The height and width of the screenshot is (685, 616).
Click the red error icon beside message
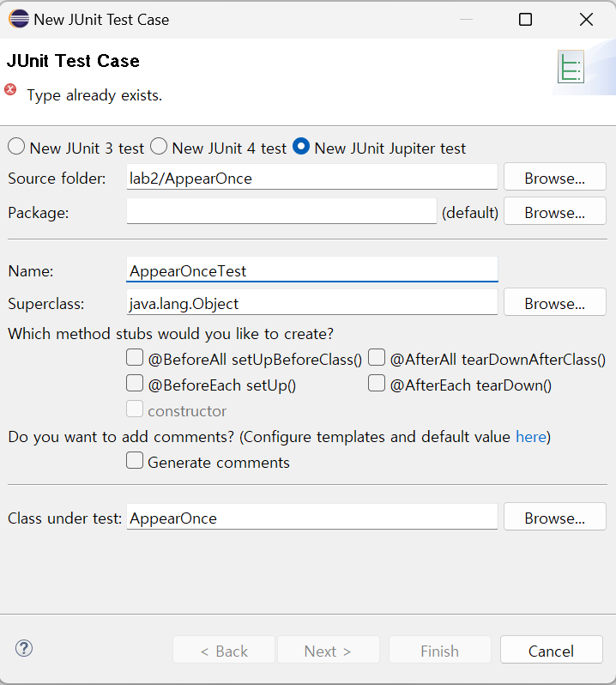(x=11, y=90)
